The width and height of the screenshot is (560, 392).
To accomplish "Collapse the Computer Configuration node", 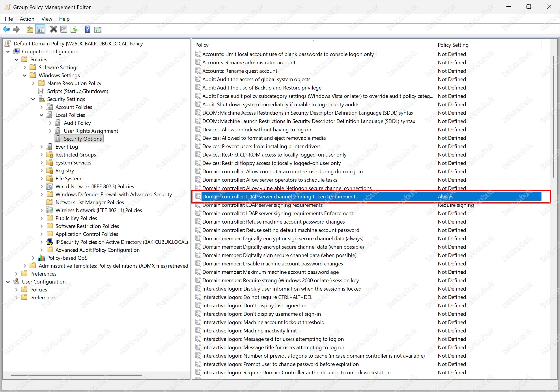I will 8,51.
